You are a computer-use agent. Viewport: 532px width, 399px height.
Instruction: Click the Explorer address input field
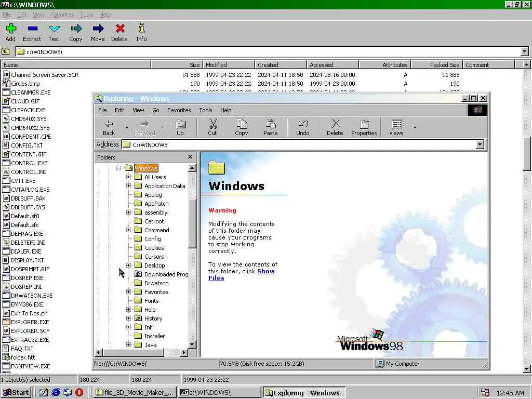(300, 144)
